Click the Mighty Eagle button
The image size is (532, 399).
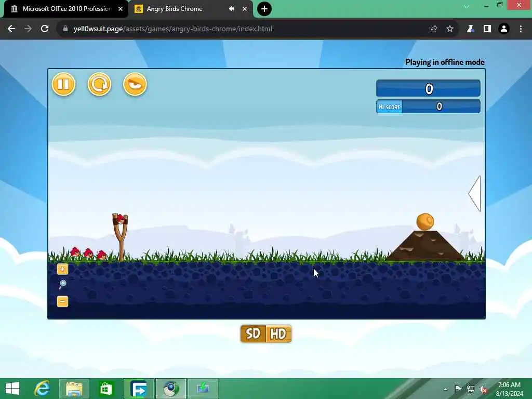[135, 84]
